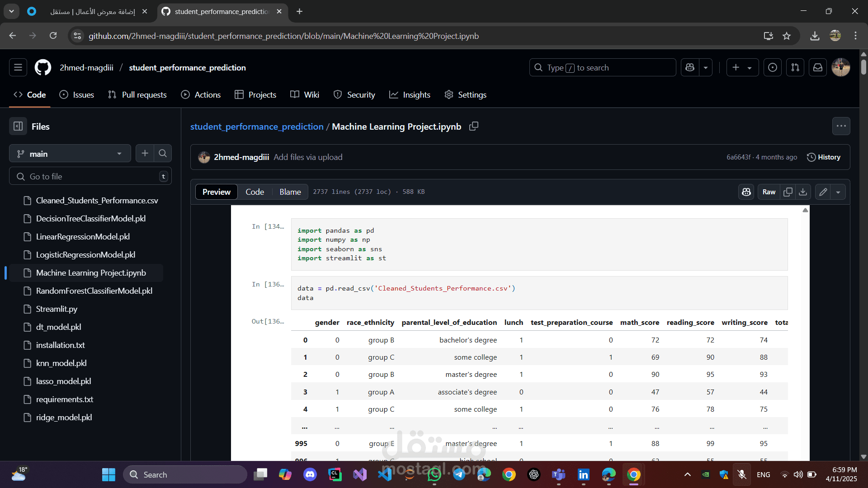Open ridge_model.pkl file
868x488 pixels.
click(x=64, y=418)
